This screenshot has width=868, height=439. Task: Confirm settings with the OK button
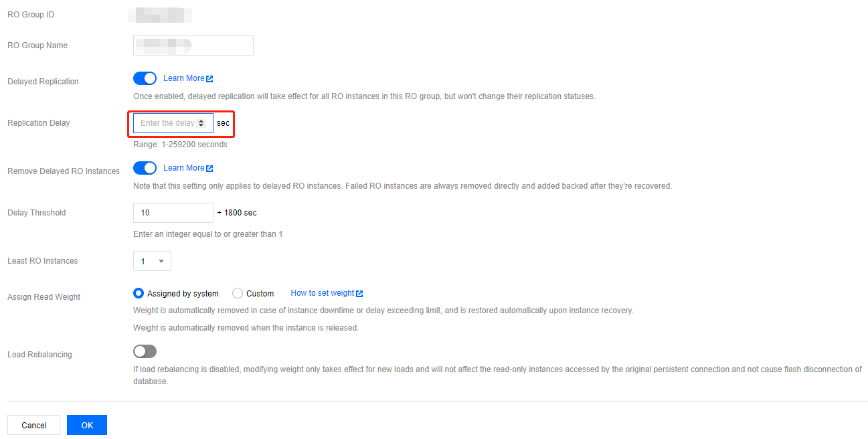87,425
